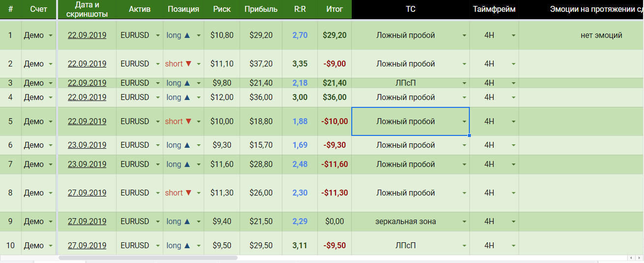Click the blue up triangle in row 10
The height and width of the screenshot is (263, 644).
pyautogui.click(x=187, y=246)
